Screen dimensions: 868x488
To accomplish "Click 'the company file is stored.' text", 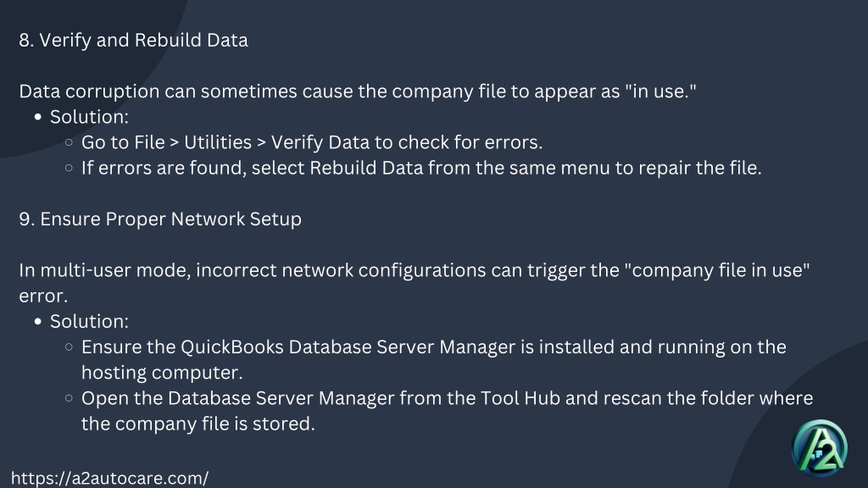I will pos(198,424).
